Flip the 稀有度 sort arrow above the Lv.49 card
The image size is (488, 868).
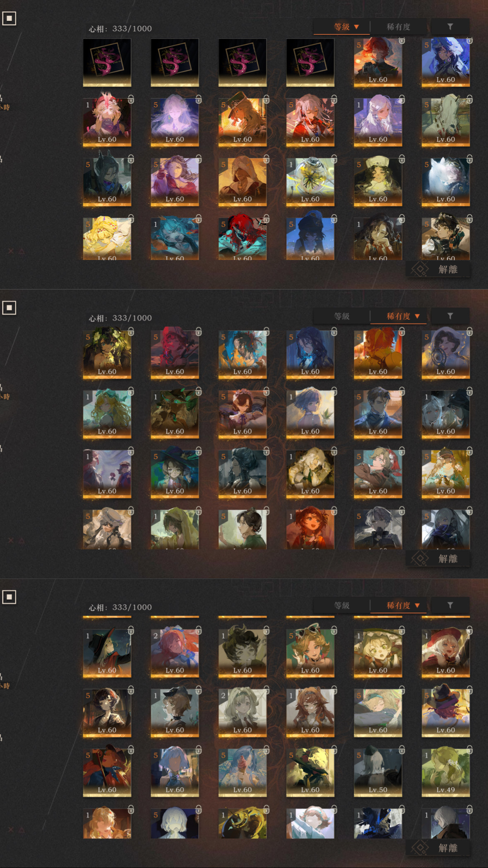[417, 605]
